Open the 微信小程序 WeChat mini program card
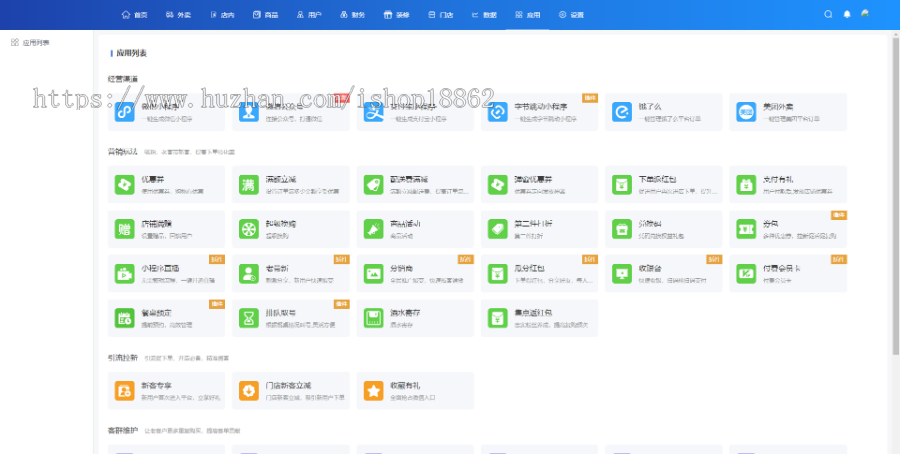The image size is (900, 454). 166,112
